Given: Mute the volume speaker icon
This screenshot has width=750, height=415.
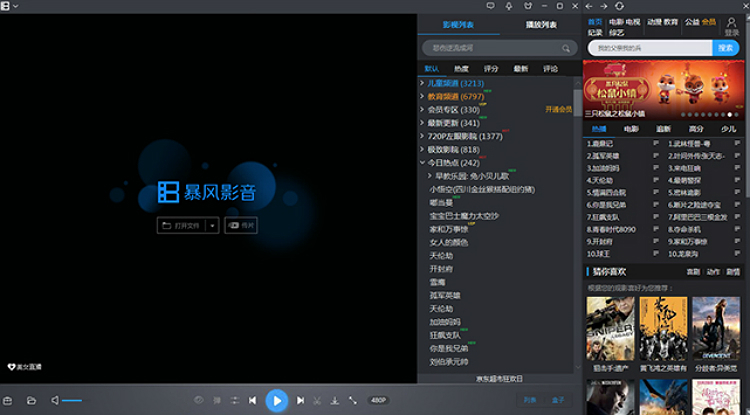Looking at the screenshot, I should pos(55,400).
